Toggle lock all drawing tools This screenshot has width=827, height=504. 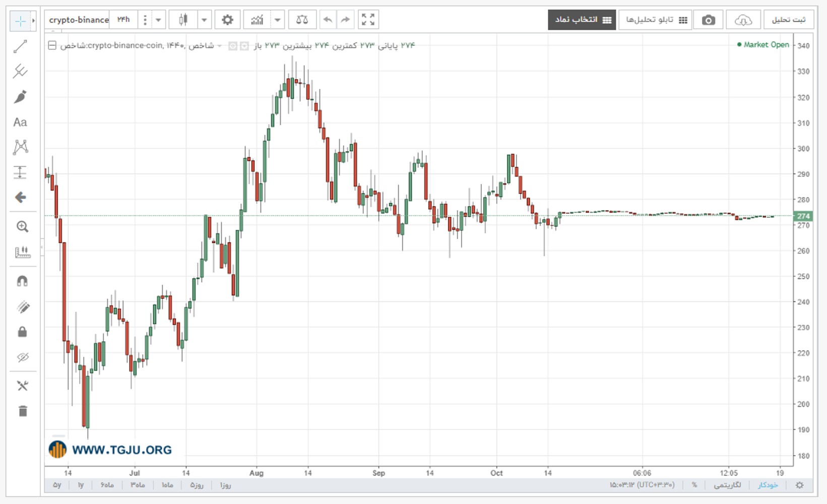(x=22, y=332)
